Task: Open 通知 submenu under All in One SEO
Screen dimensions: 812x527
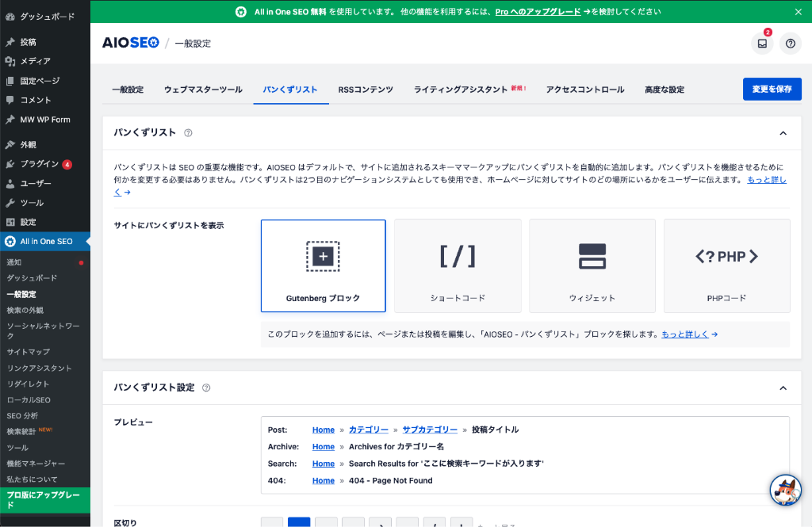Action: point(45,262)
